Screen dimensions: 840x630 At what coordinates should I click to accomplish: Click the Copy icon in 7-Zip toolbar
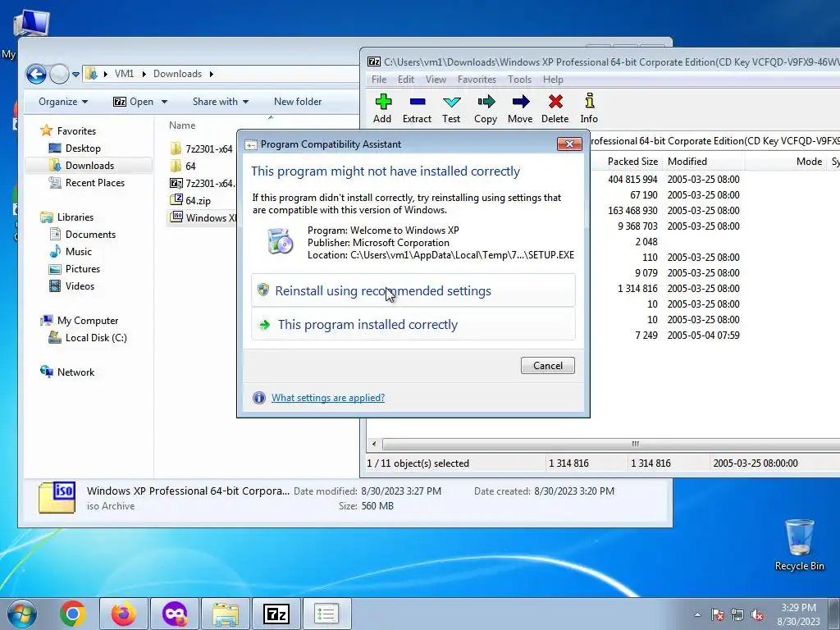pyautogui.click(x=486, y=109)
